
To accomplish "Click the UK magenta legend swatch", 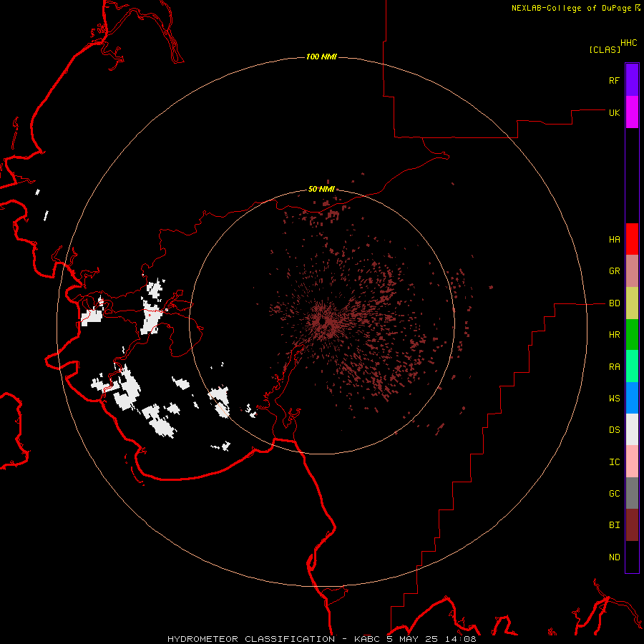I will (632, 112).
